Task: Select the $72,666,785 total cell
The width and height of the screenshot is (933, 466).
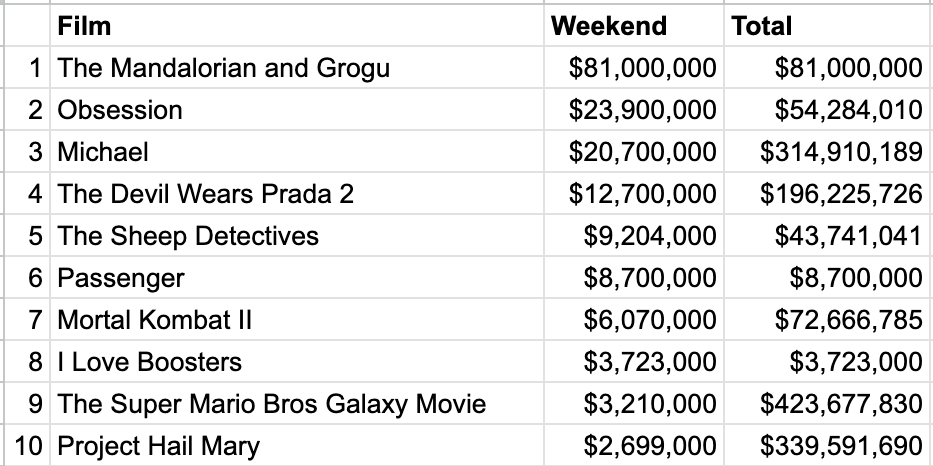Action: pyautogui.click(x=828, y=320)
